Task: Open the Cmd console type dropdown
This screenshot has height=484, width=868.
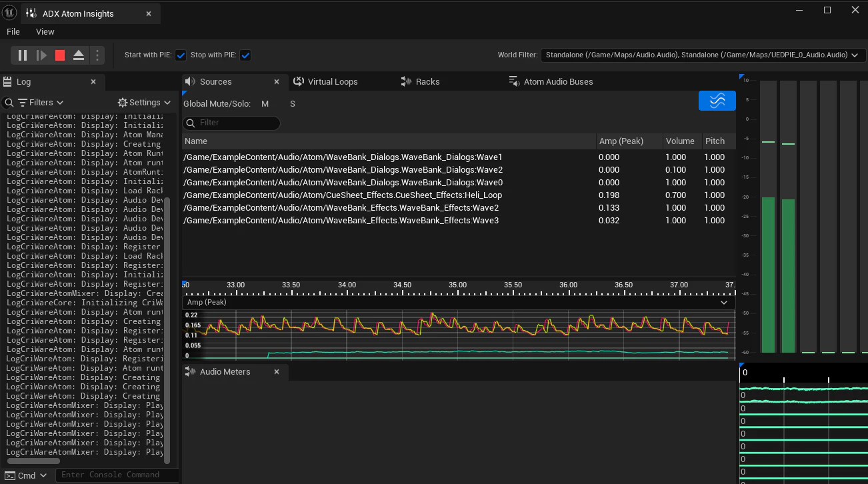Action: [26, 475]
